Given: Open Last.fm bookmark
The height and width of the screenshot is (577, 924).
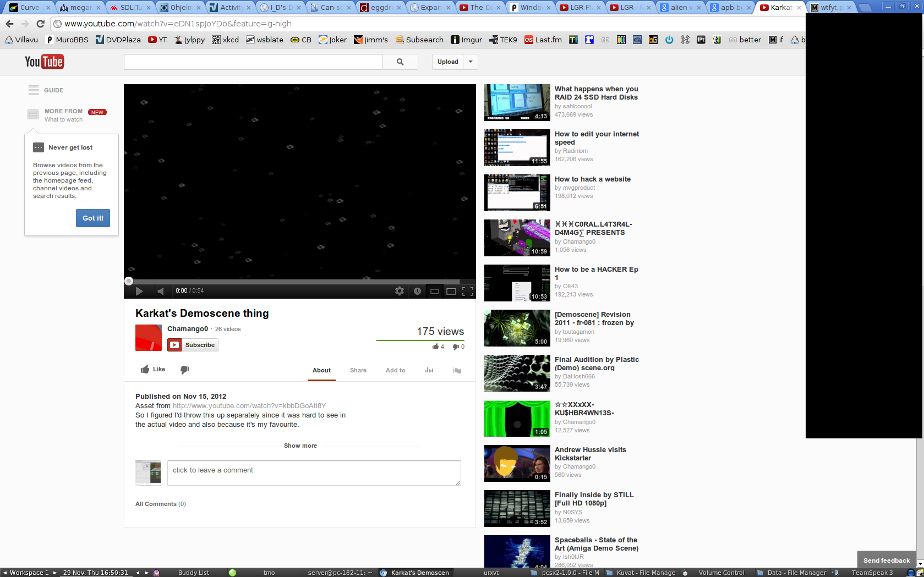Looking at the screenshot, I should point(543,40).
